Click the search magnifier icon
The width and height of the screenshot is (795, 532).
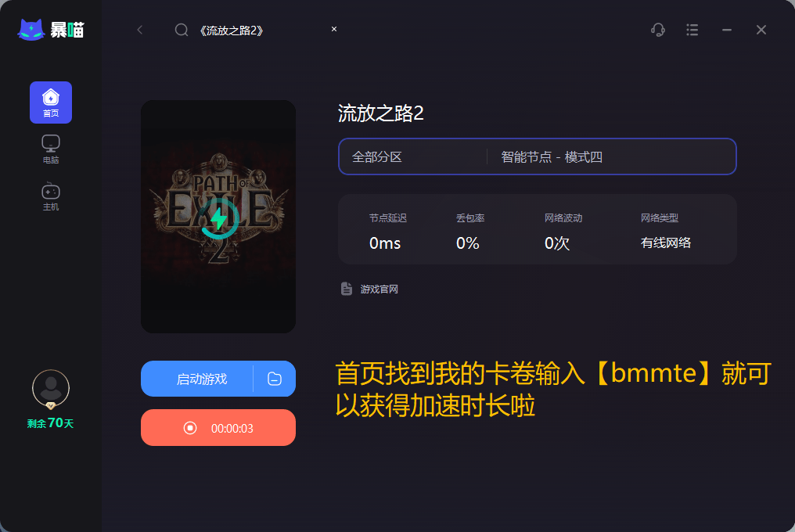[182, 30]
